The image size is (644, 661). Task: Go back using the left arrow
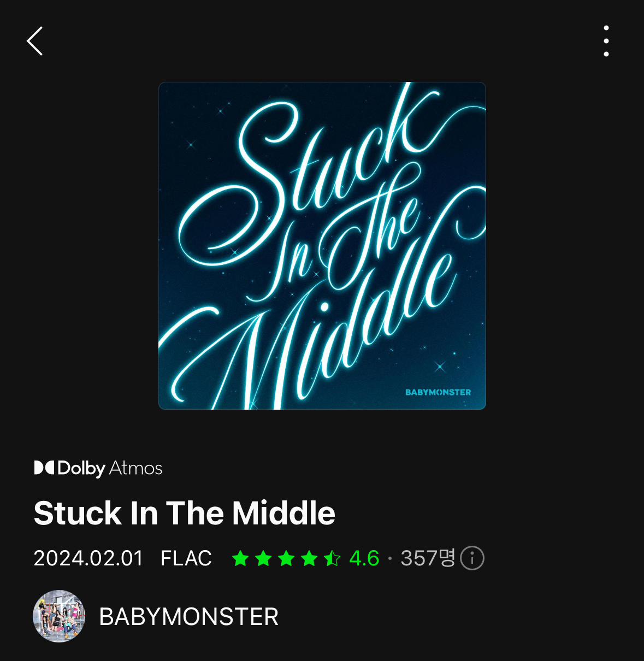tap(34, 41)
